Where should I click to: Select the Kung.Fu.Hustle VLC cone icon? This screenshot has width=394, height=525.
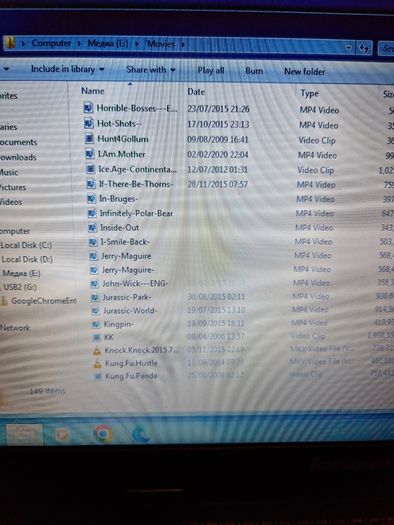tap(97, 363)
